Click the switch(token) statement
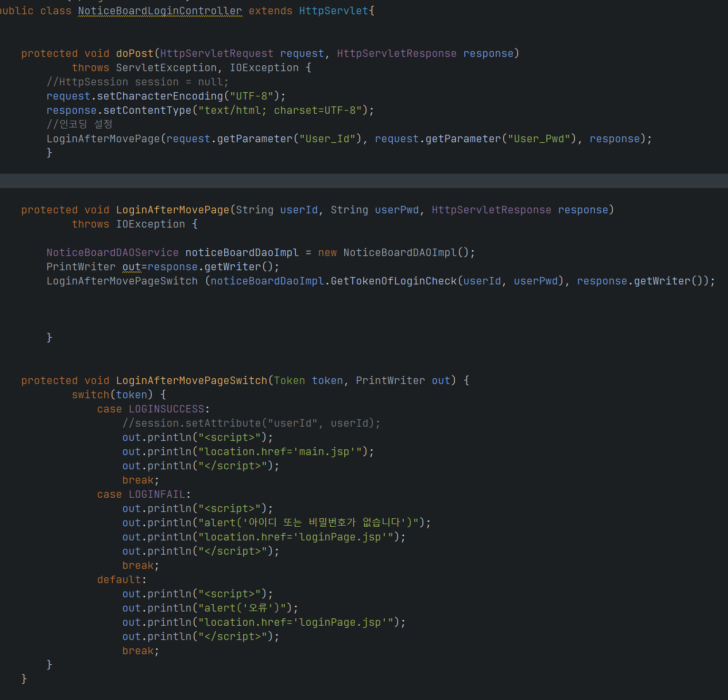This screenshot has height=700, width=728. pyautogui.click(x=113, y=395)
